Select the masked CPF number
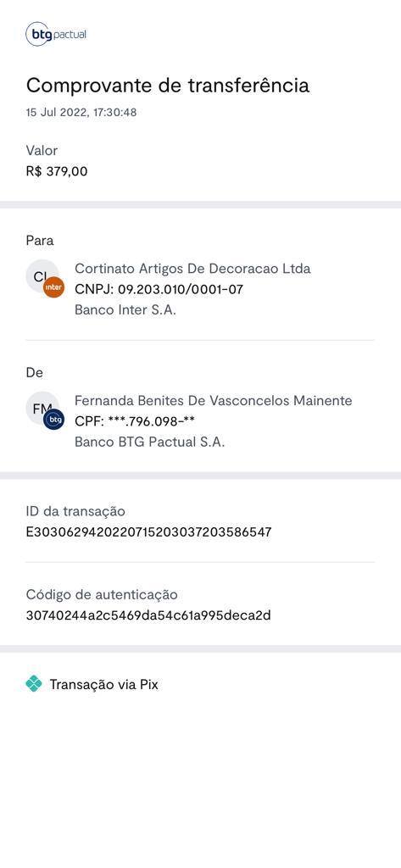Screen dimensions: 401x868 click(135, 422)
